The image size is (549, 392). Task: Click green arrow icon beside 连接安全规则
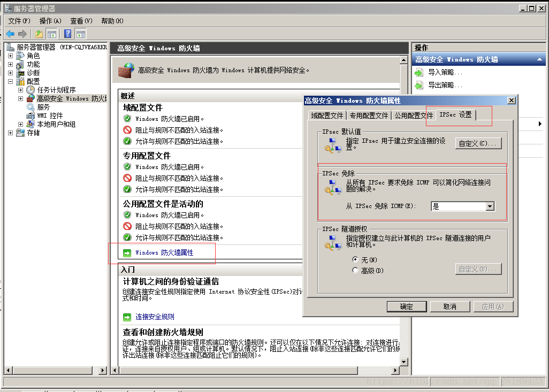click(x=127, y=317)
